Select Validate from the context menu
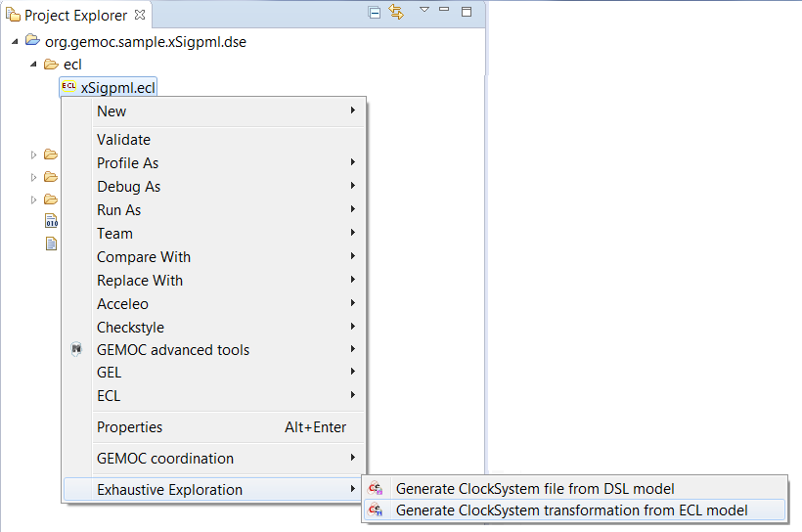The width and height of the screenshot is (802, 532). (123, 140)
